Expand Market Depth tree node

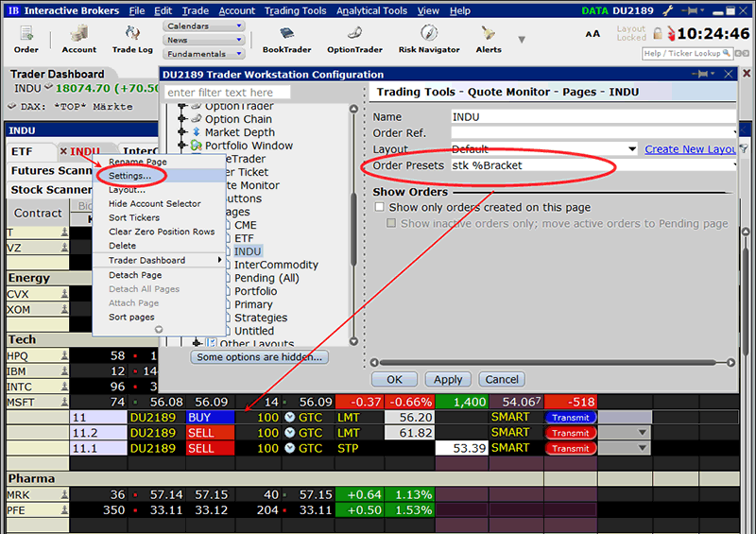[x=181, y=131]
